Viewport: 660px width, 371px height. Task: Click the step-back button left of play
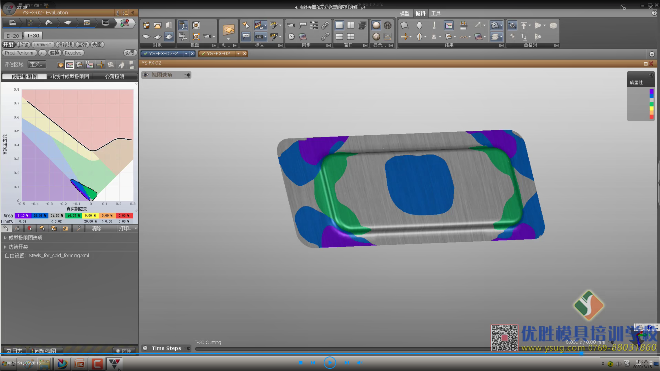coord(313,362)
